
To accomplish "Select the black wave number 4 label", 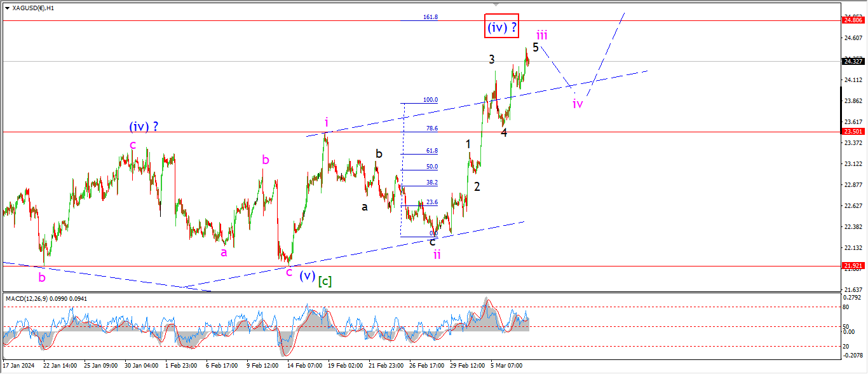I will point(503,133).
